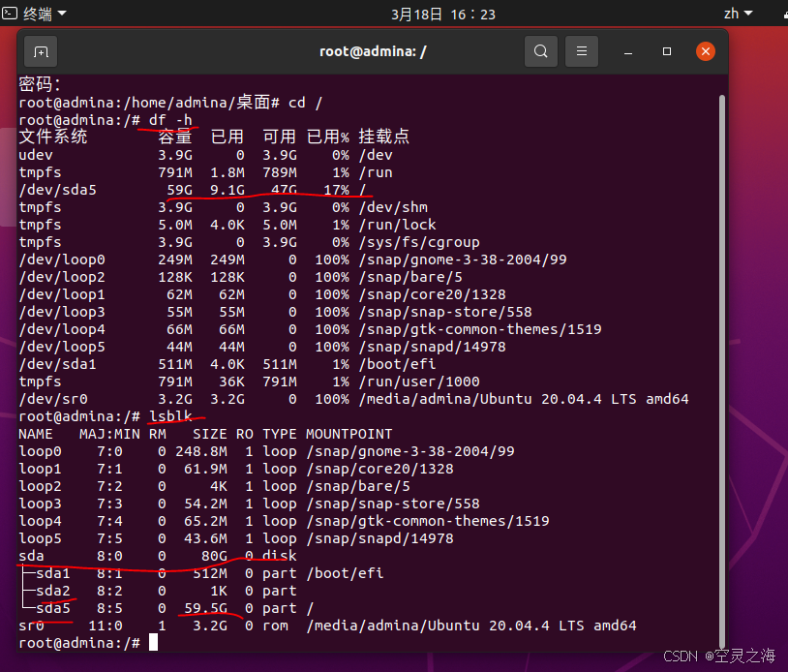The width and height of the screenshot is (788, 672).
Task: Click the df -h command text
Action: (x=170, y=120)
